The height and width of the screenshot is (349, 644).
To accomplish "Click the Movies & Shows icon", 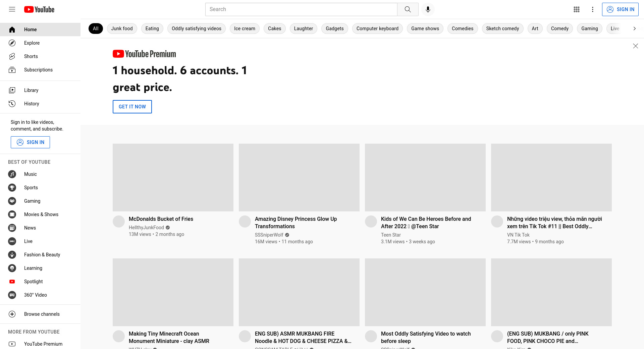I will (12, 214).
